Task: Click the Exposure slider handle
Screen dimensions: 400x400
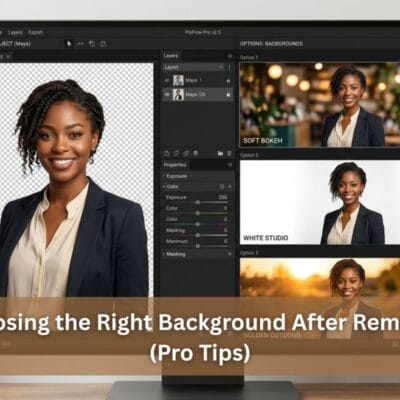Action: click(x=198, y=202)
